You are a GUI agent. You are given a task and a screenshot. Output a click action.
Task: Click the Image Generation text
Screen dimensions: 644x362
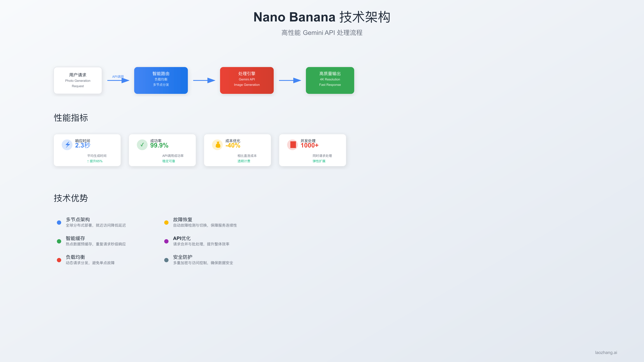[247, 85]
